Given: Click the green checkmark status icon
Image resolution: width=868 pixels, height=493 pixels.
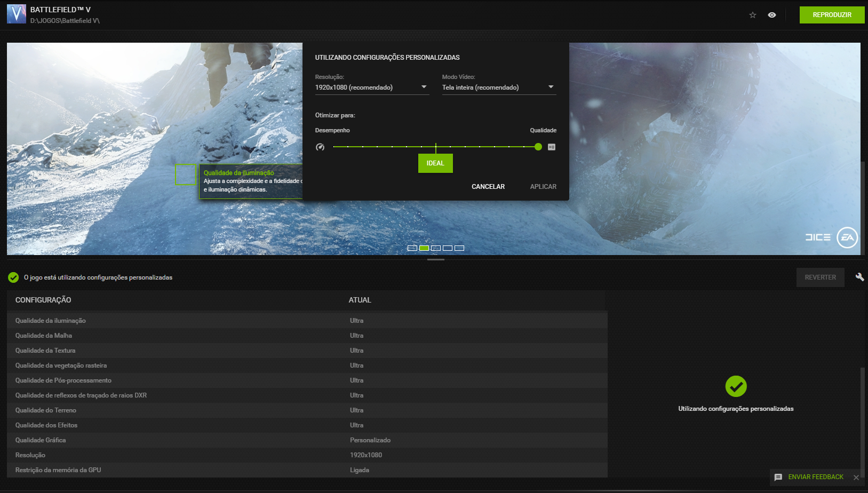Looking at the screenshot, I should point(13,277).
